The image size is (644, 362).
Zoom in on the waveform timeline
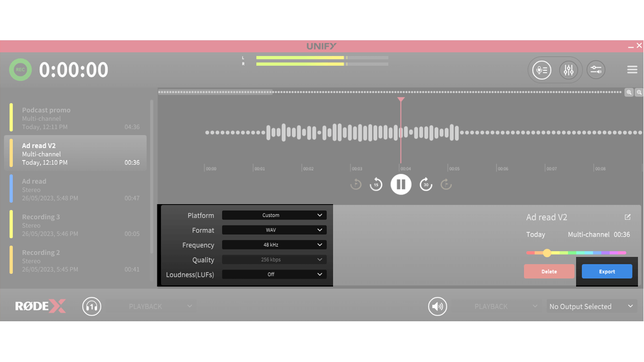coord(629,92)
